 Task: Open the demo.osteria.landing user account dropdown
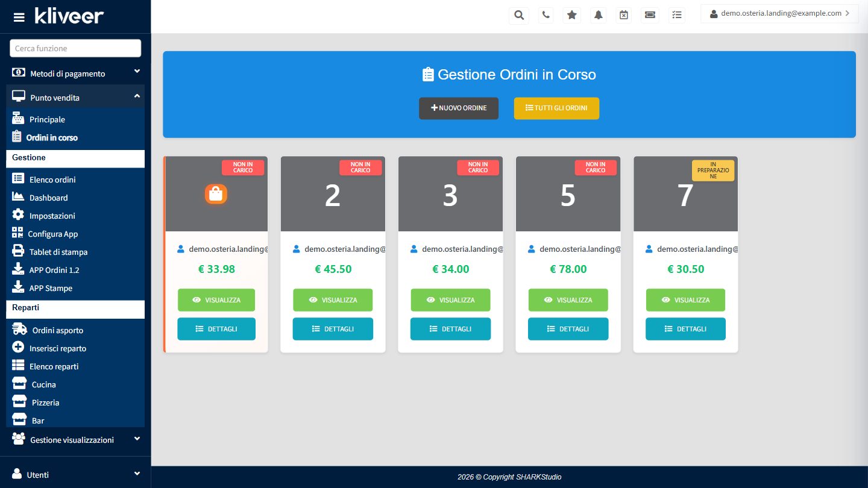[x=779, y=13]
